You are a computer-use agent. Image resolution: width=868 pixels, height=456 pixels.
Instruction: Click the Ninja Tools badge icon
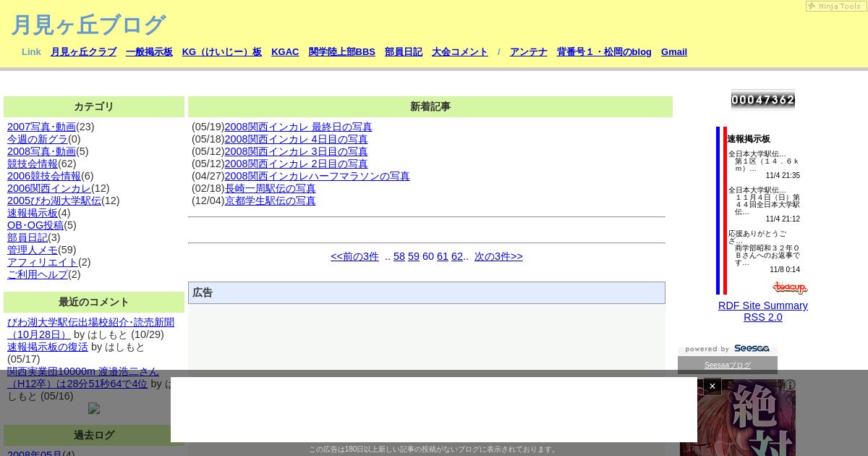835,6
